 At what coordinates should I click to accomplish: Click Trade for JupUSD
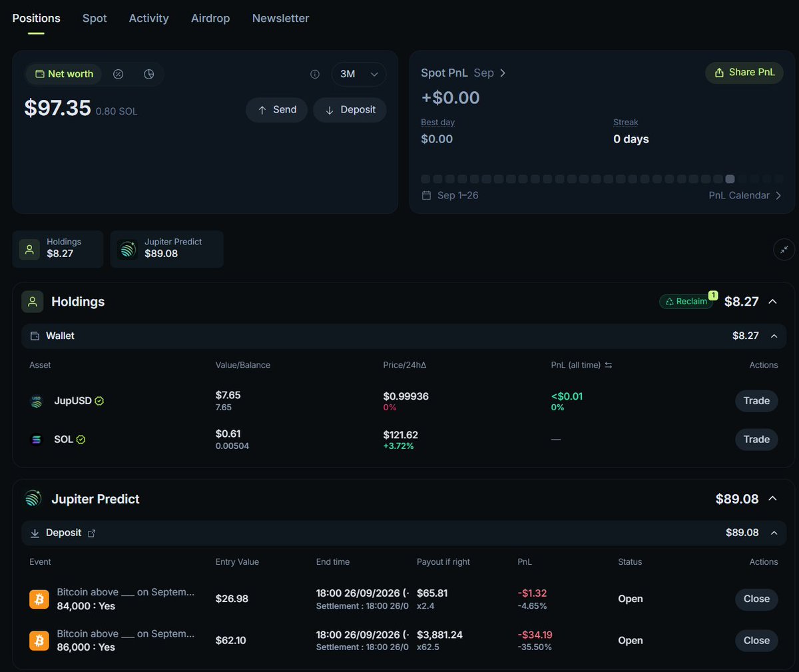click(x=756, y=401)
